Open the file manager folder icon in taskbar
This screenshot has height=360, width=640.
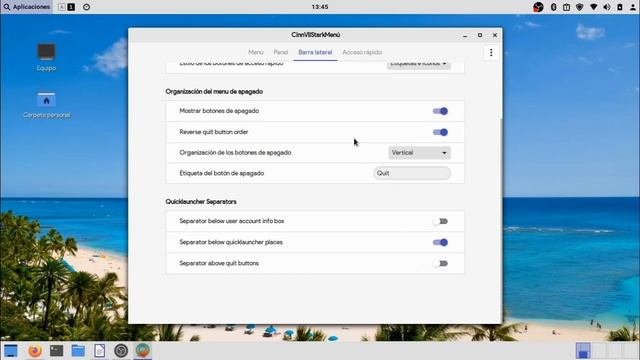point(78,351)
